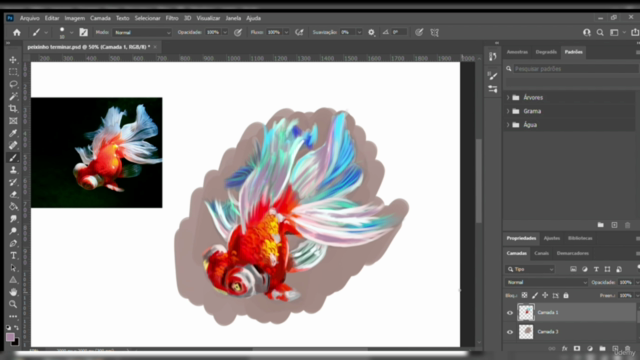Select the Rectangular Marquee tool

coord(13,72)
